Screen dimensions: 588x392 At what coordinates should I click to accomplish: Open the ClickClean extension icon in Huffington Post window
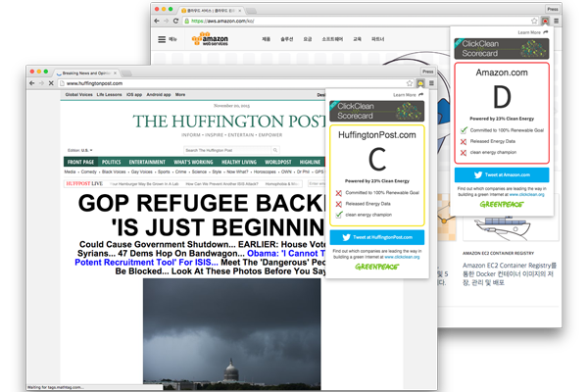420,83
